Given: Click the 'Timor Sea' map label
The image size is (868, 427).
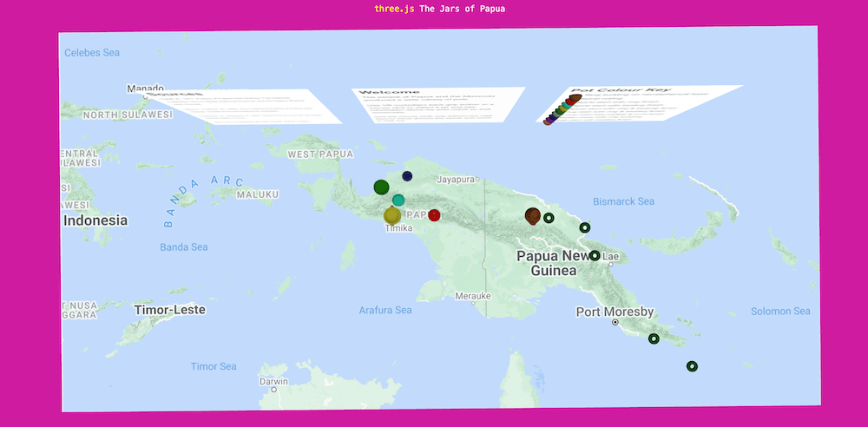Looking at the screenshot, I should pyautogui.click(x=214, y=366).
